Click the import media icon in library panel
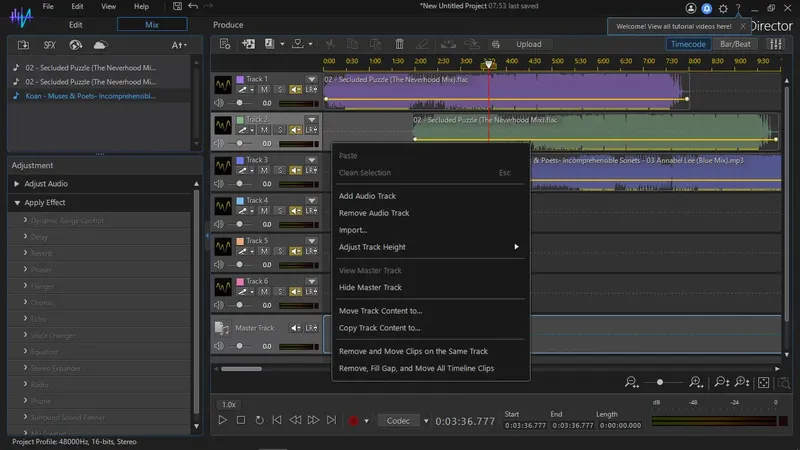The image size is (800, 450). [22, 45]
